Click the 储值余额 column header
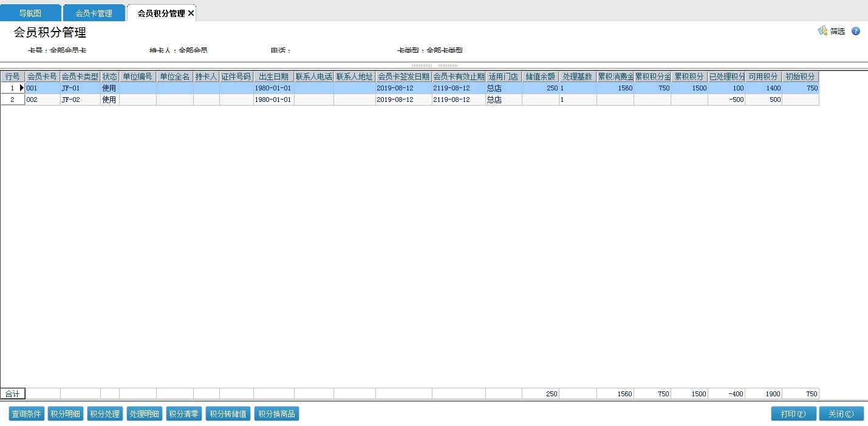 point(540,77)
